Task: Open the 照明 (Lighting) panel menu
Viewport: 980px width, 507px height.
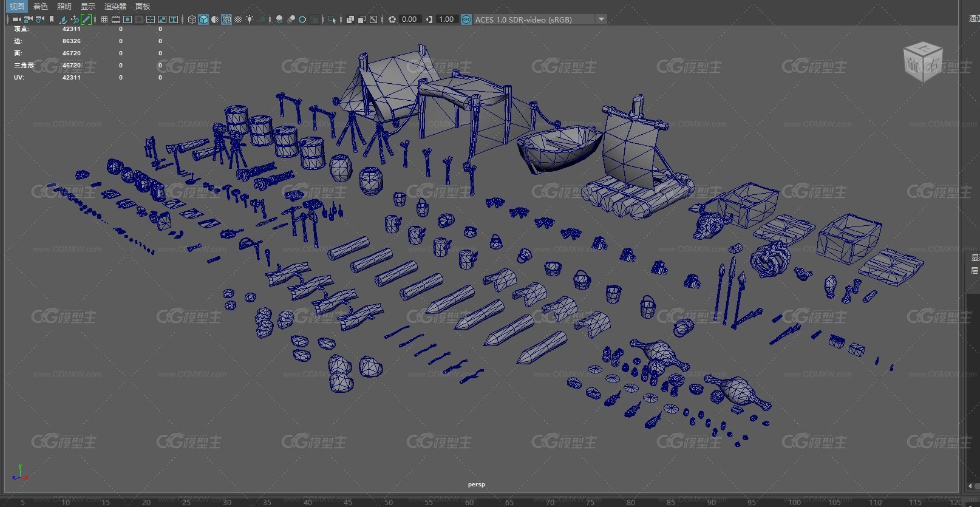Action: [x=64, y=6]
